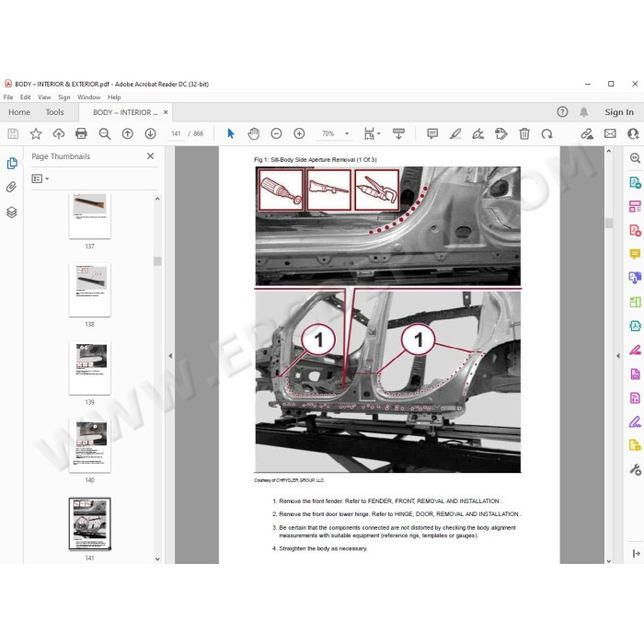Print the document with the printer icon
The image size is (644, 644).
81,133
